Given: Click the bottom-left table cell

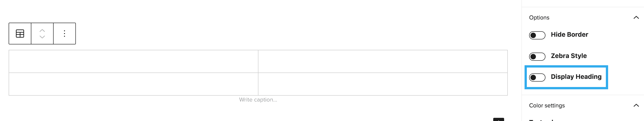Looking at the screenshot, I should pos(134,84).
